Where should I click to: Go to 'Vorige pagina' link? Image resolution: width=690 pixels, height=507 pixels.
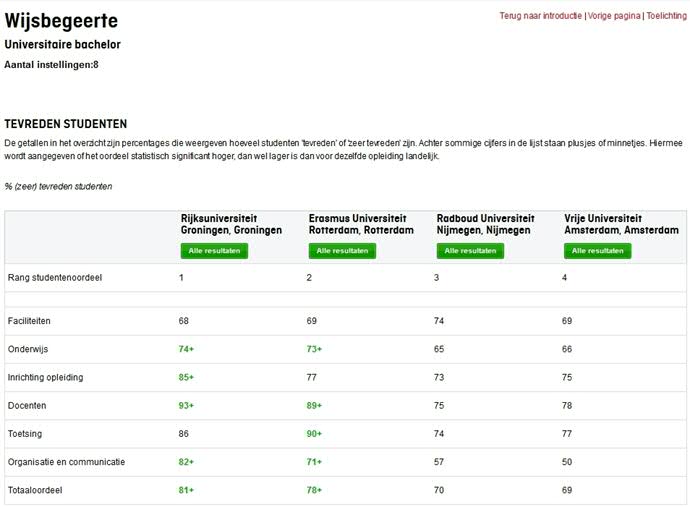click(614, 16)
